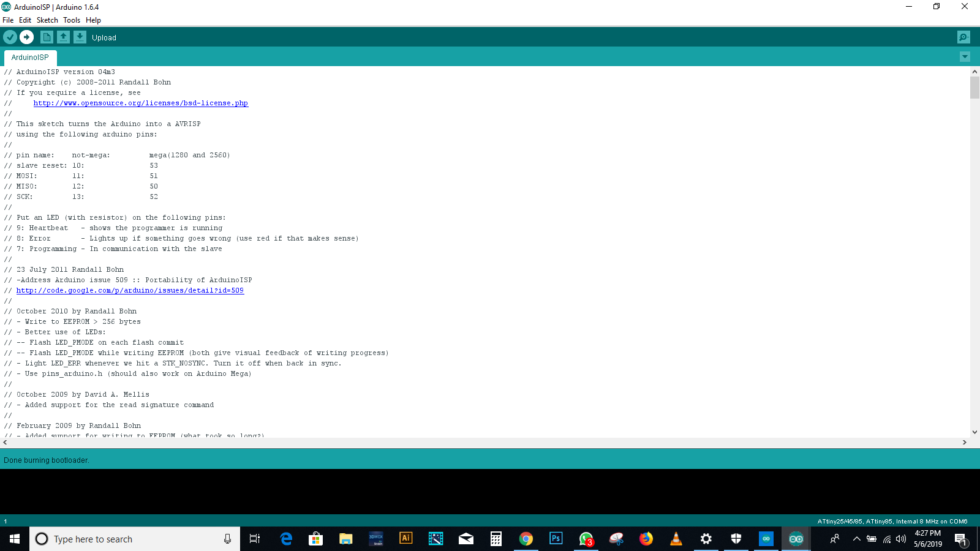The width and height of the screenshot is (980, 551).
Task: Click the volume speaker icon in tray
Action: pyautogui.click(x=901, y=539)
